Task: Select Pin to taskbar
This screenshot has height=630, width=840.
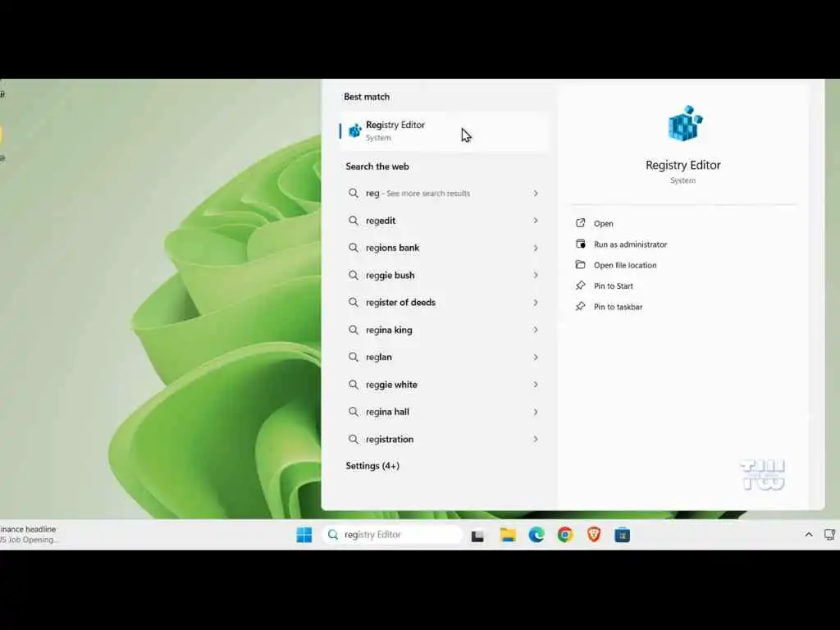Action: (618, 307)
